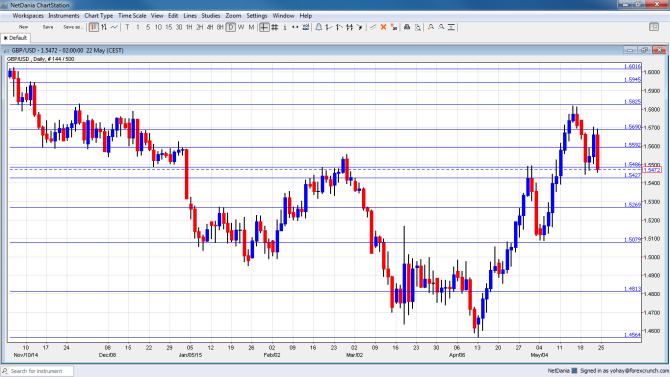
Task: Toggle the crosshair cursor tool
Action: [x=264, y=27]
